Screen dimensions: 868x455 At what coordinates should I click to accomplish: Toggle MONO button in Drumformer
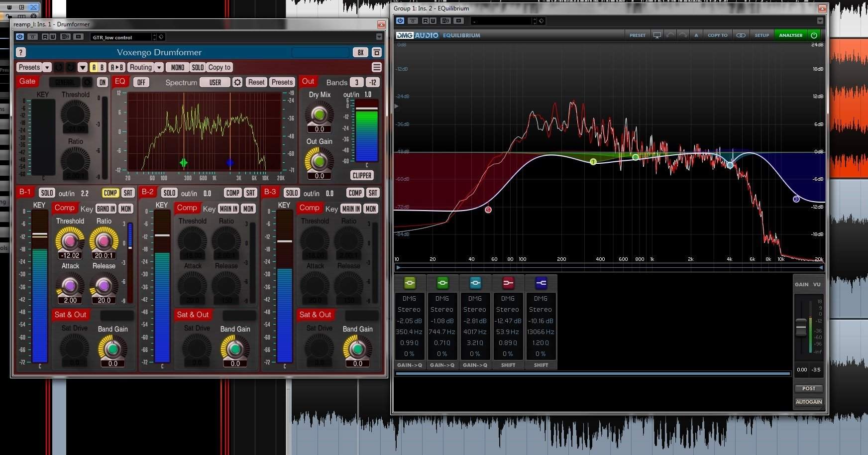pos(178,67)
